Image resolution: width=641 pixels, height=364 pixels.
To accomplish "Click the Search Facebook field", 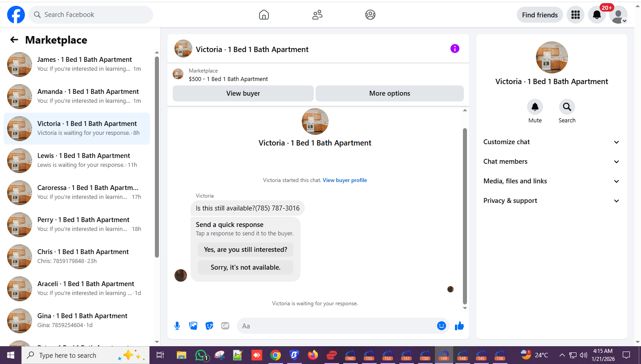I will pos(91,15).
